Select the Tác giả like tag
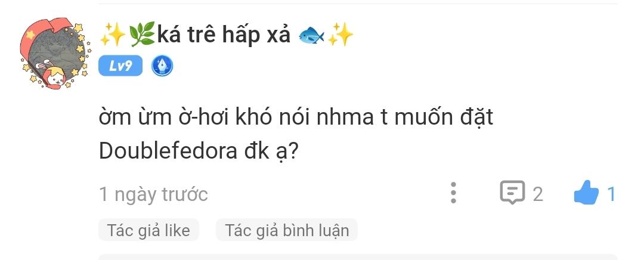 click(148, 230)
